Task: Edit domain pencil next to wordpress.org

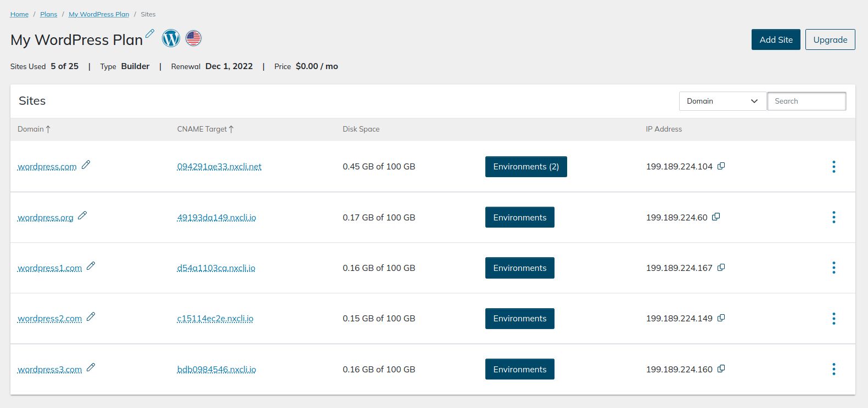Action: click(82, 216)
